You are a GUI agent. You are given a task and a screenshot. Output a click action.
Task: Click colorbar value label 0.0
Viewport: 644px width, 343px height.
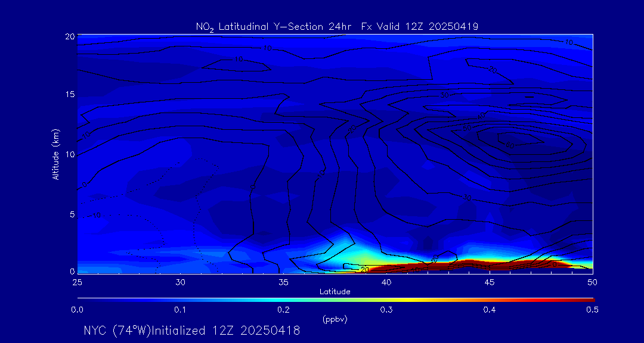77,310
